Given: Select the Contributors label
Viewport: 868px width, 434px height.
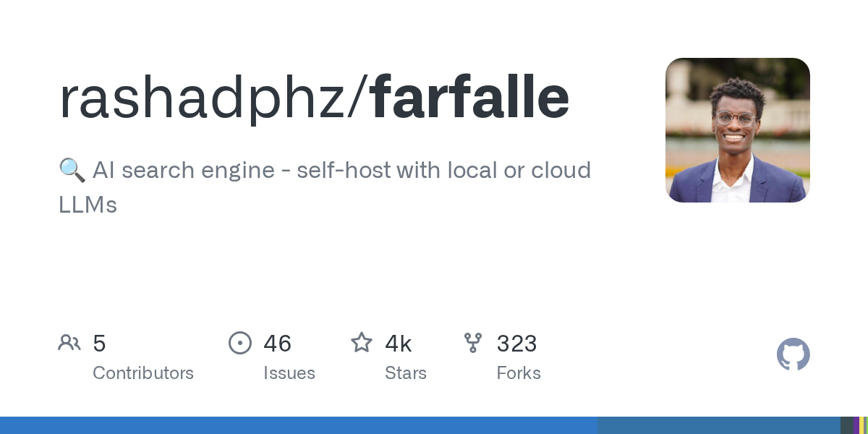Looking at the screenshot, I should coord(143,373).
